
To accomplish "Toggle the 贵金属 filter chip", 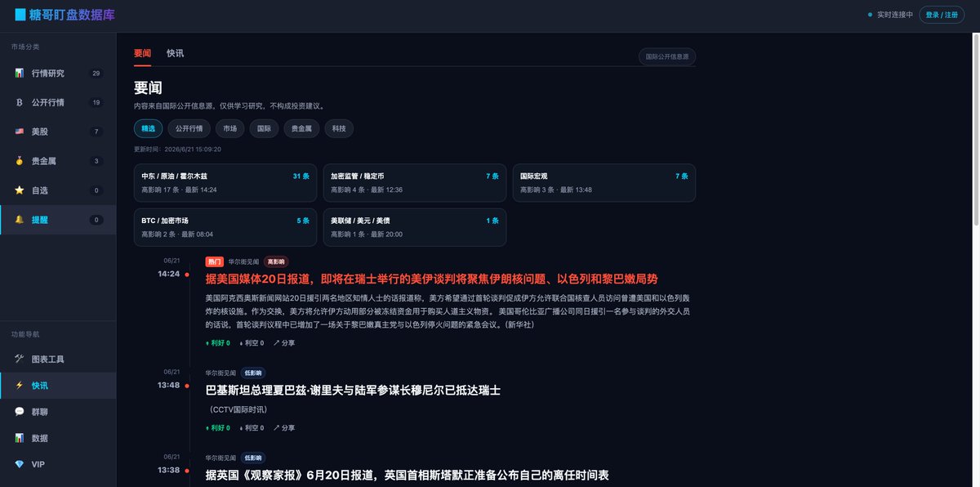I will click(x=301, y=128).
